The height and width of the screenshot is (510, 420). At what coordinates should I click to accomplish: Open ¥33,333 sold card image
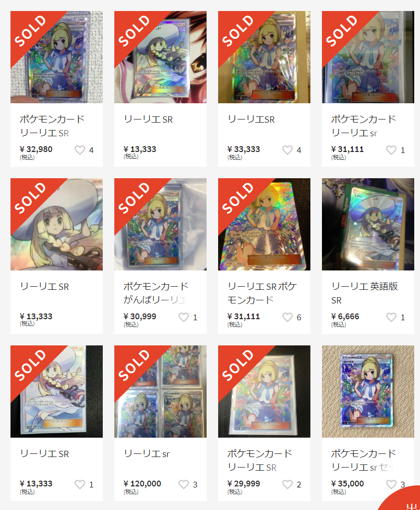click(x=264, y=57)
